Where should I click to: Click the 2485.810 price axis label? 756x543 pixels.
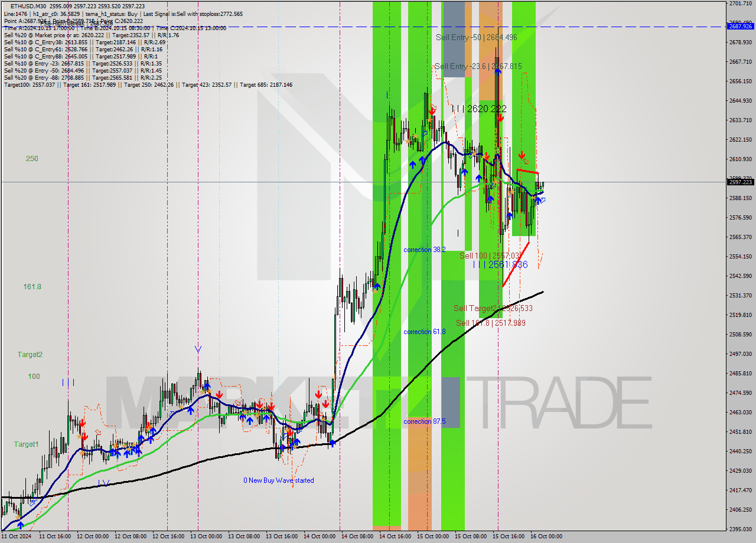[741, 374]
